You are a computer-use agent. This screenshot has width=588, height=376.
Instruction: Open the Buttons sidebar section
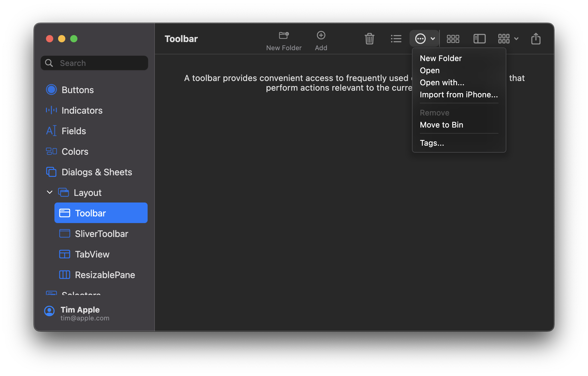click(x=77, y=90)
